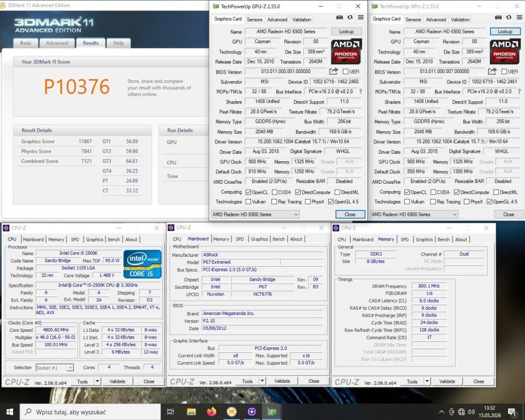
Task: Expand the Tools dropdown arrow in the CPU-Z Mainboard window
Action: [262, 381]
